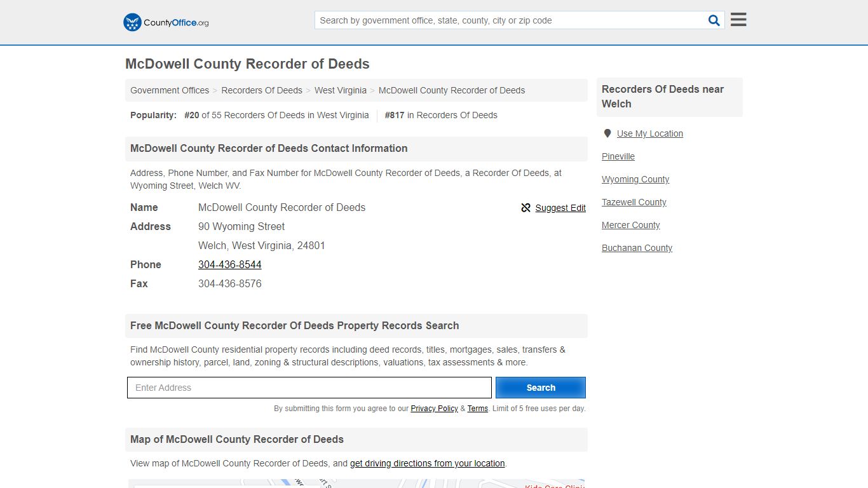Visit the Wyoming County link
Image resolution: width=868 pixels, height=488 pixels.
coord(635,179)
